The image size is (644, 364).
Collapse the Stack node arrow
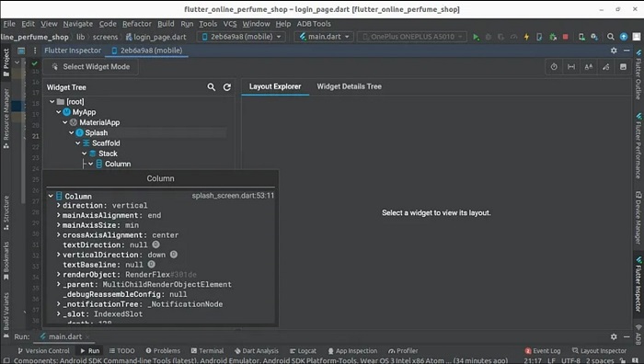point(85,154)
